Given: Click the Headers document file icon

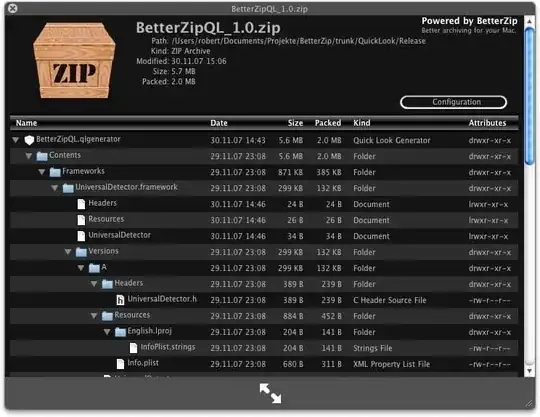Looking at the screenshot, I should coord(81,204).
